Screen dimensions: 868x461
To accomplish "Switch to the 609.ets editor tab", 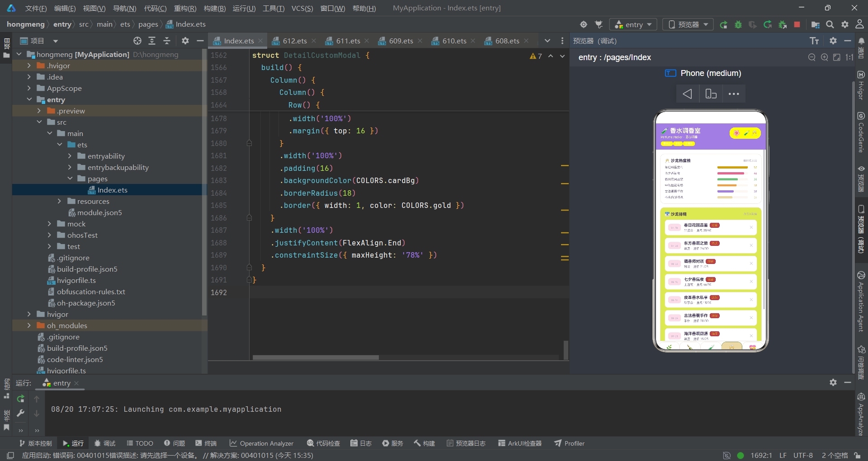I will [401, 41].
